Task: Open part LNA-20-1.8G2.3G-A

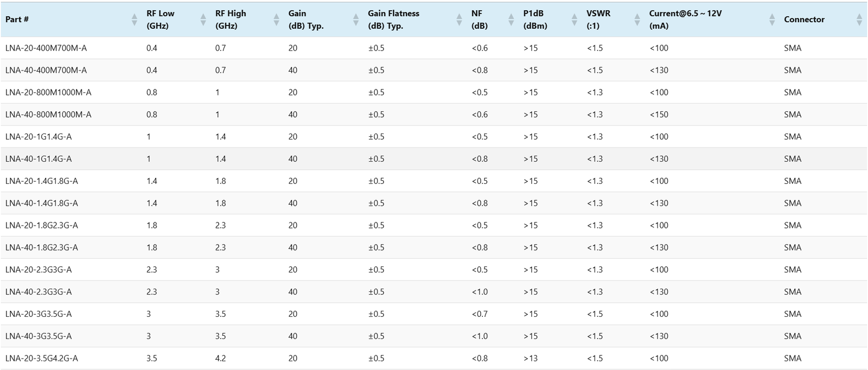Action: (x=42, y=225)
